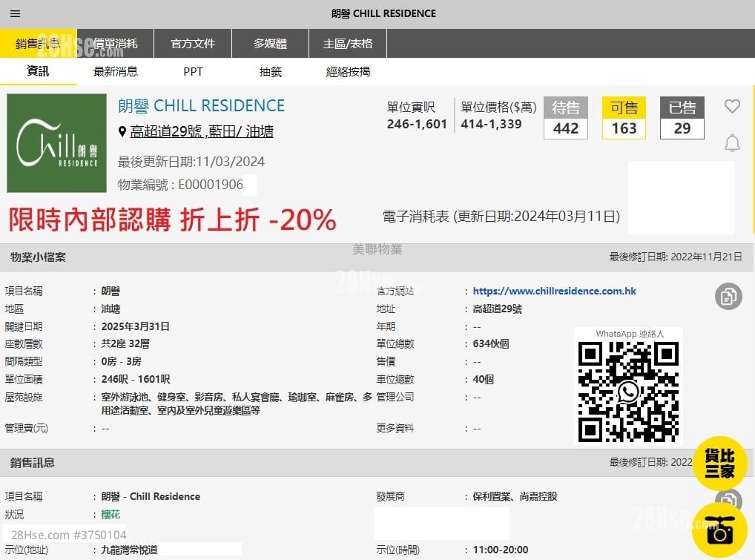This screenshot has height=560, width=755.
Task: Click the copy icon in property profile
Action: tap(728, 297)
